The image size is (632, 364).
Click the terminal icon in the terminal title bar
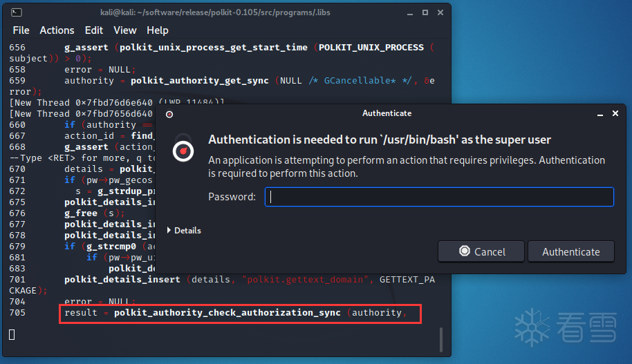(x=17, y=12)
